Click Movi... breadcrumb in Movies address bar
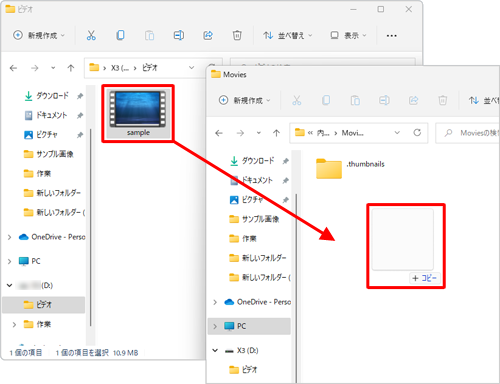The height and width of the screenshot is (384, 500). click(353, 133)
